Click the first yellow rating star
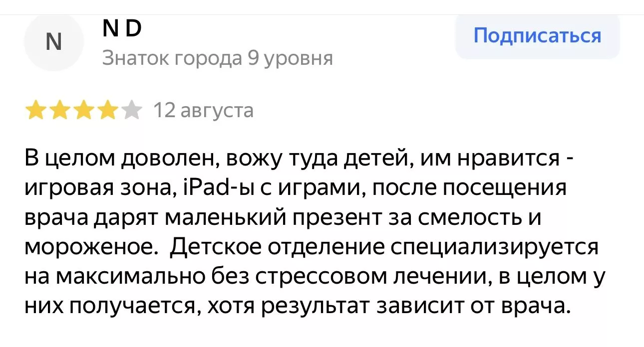This screenshot has width=644, height=347. tap(35, 111)
